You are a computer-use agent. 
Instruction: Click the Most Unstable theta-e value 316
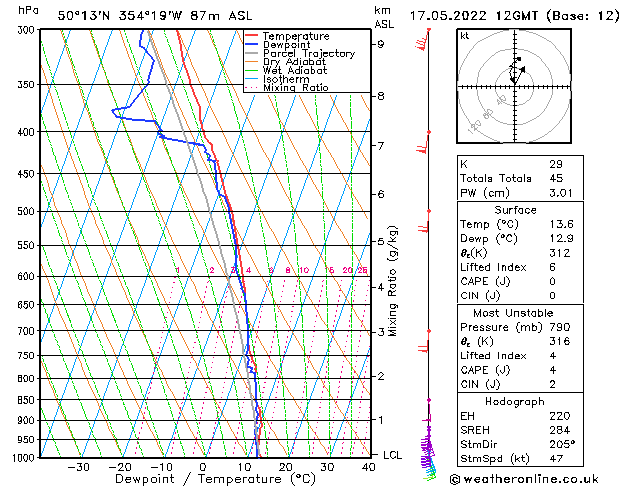(560, 341)
